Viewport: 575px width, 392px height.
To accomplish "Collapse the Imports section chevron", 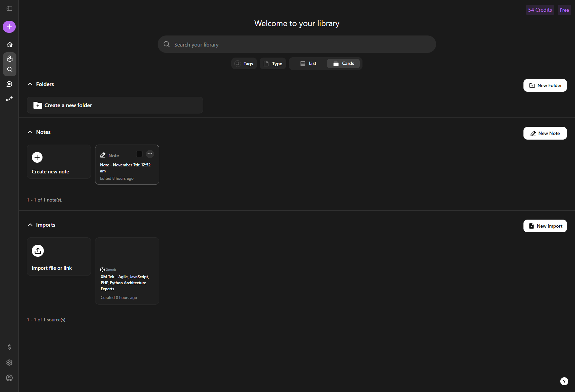I will coord(30,225).
